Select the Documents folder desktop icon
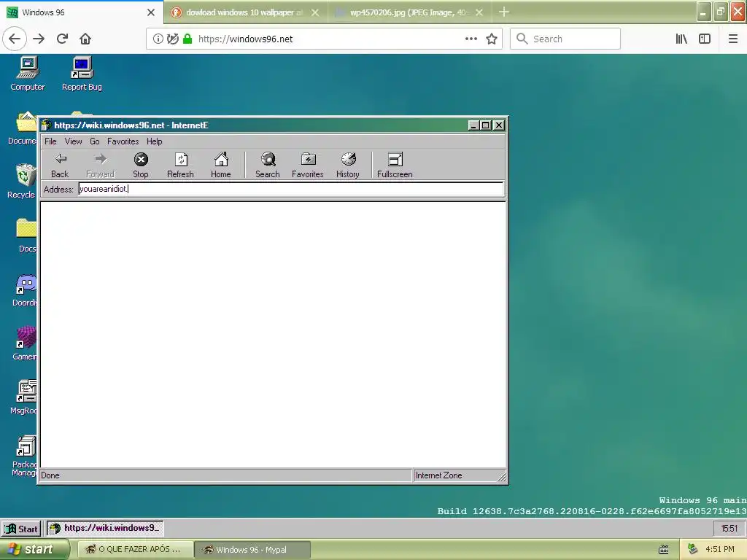Image resolution: width=747 pixels, height=560 pixels. [x=23, y=128]
